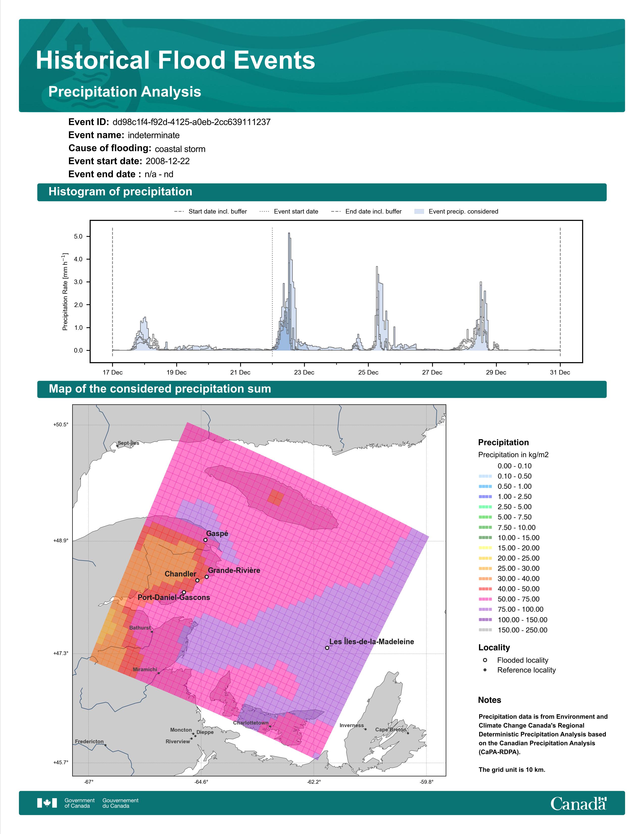Click the 'Precipitation in kg/m2' legend subtitle

coord(513,455)
